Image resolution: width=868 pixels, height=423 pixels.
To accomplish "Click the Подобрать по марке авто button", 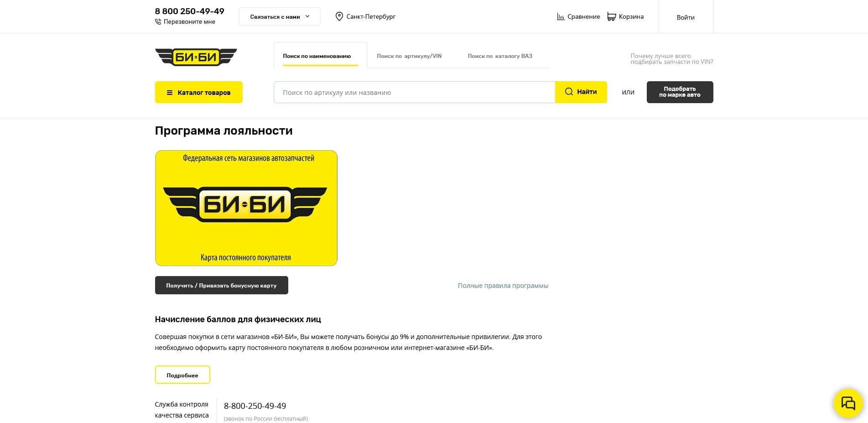I will tap(680, 92).
